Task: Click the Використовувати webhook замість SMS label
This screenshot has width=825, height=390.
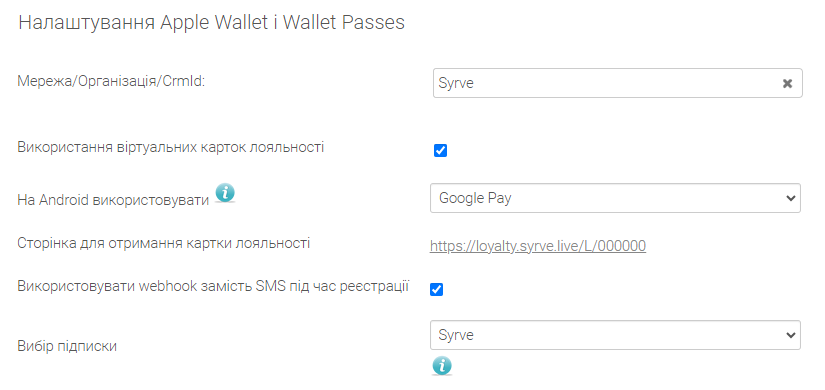Action: click(213, 286)
